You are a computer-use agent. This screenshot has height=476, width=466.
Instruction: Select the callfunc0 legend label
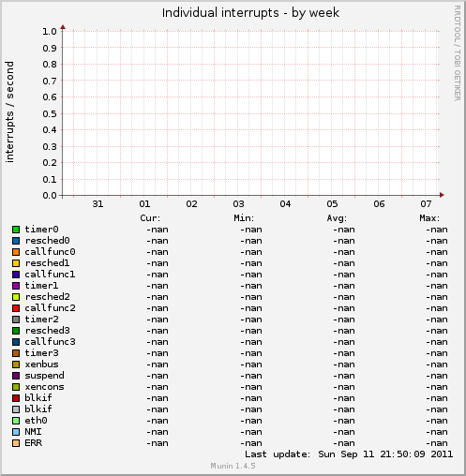click(x=50, y=252)
